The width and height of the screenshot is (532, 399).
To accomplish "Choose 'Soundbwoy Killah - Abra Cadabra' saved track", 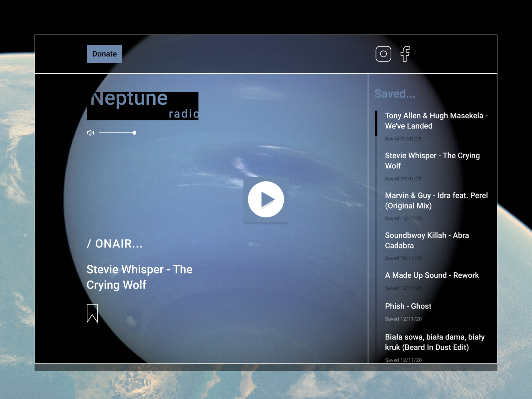I will [427, 240].
